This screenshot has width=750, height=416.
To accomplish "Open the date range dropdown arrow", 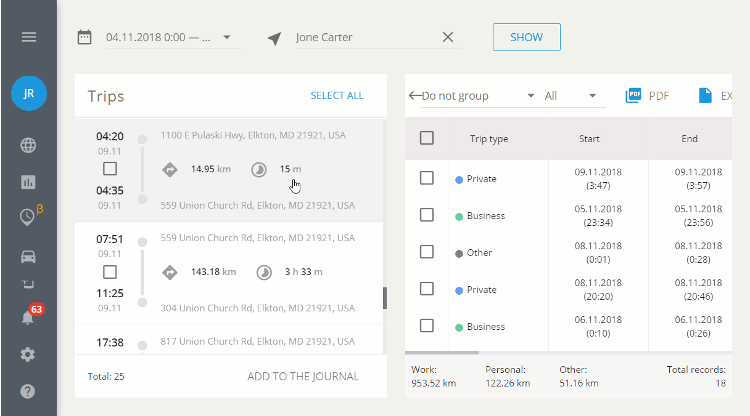I will (x=227, y=37).
